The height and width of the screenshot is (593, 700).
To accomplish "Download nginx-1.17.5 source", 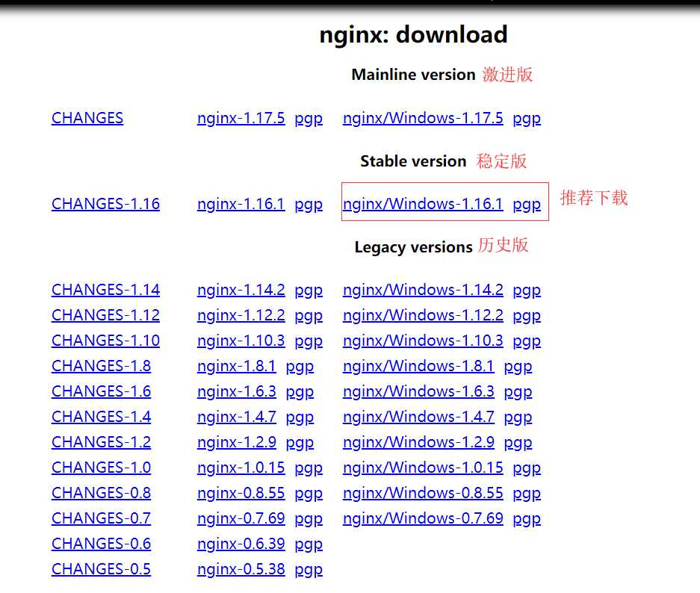I will [x=241, y=118].
